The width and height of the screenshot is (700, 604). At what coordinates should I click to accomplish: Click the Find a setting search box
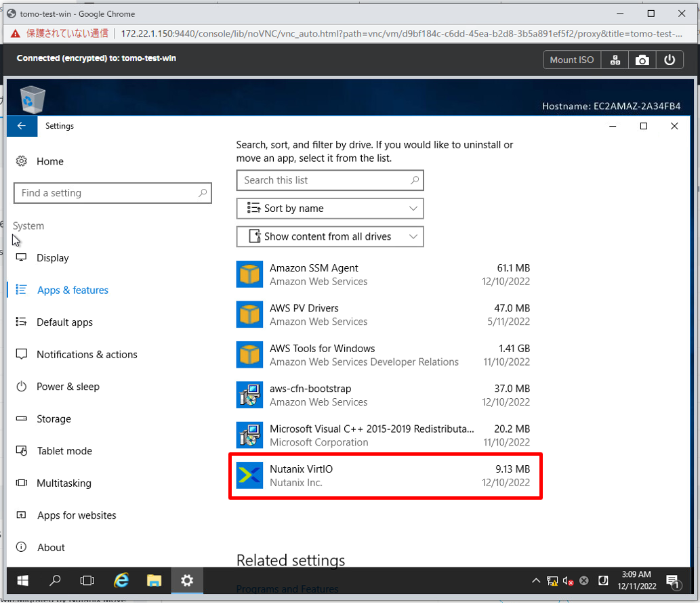click(x=112, y=193)
